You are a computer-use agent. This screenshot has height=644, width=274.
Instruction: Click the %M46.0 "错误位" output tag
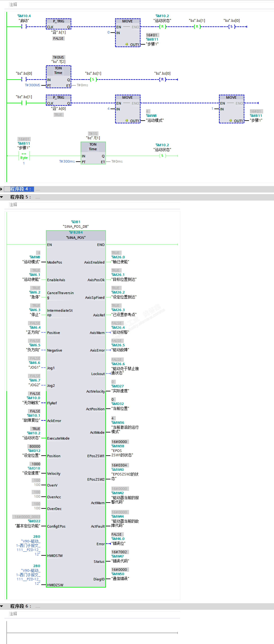pos(118,541)
